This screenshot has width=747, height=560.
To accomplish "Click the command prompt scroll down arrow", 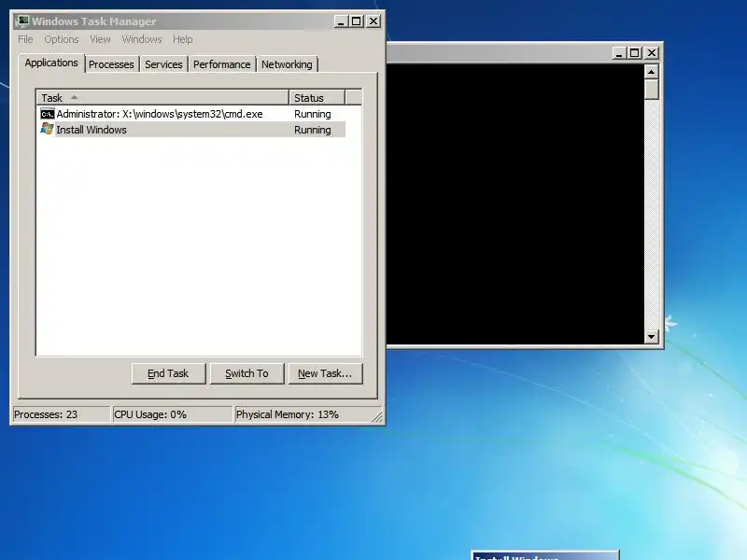I will click(x=651, y=337).
